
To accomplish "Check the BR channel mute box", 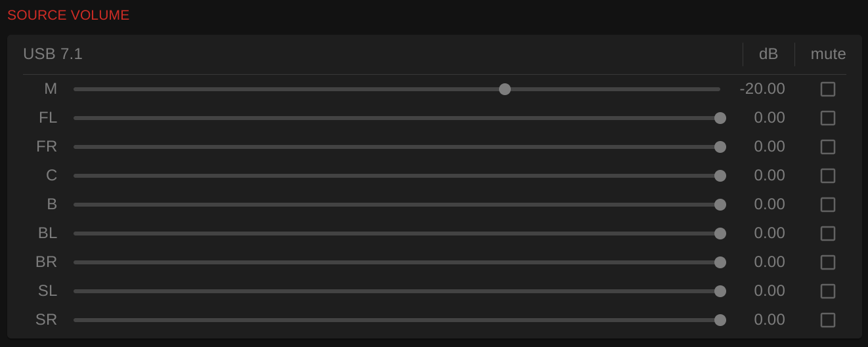I will [828, 262].
